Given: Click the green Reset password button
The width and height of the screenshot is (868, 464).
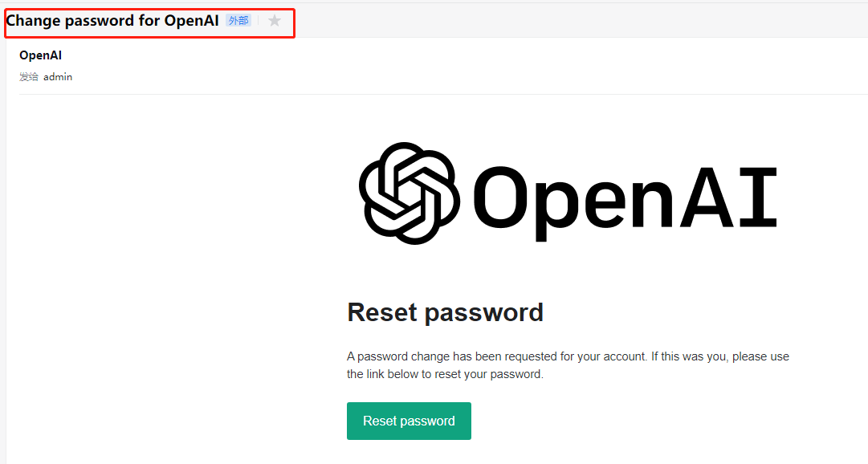Looking at the screenshot, I should click(409, 421).
